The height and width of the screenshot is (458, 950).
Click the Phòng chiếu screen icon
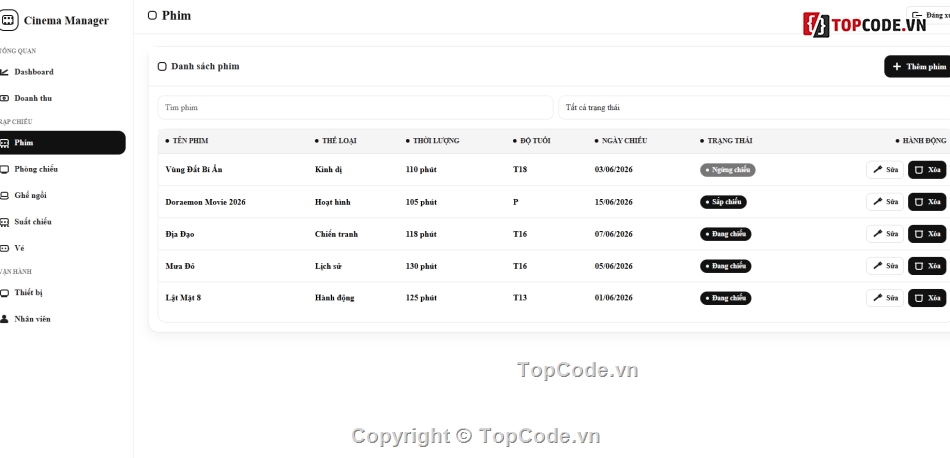4,169
